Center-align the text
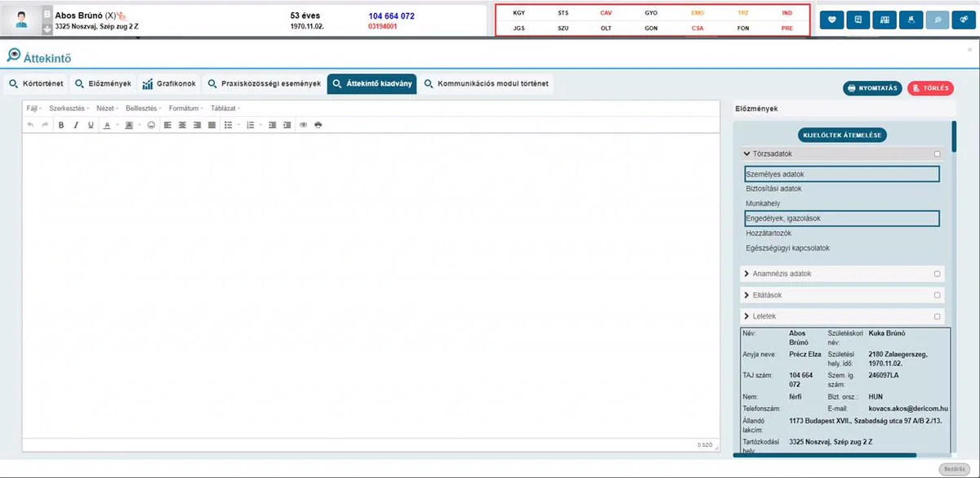Viewport: 980px width, 478px height. tap(183, 125)
